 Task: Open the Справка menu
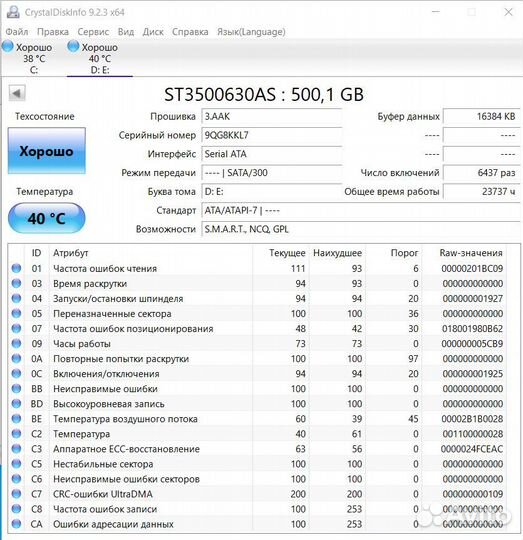point(190,32)
